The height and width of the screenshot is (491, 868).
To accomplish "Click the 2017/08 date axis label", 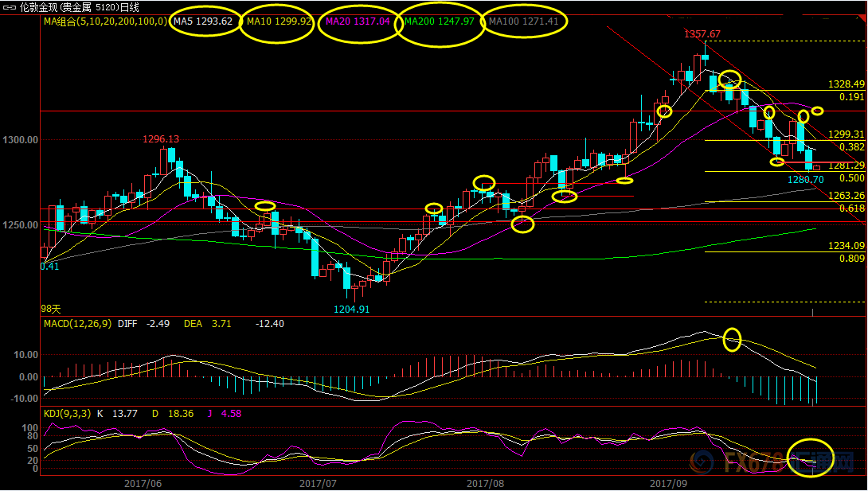I will 486,484.
